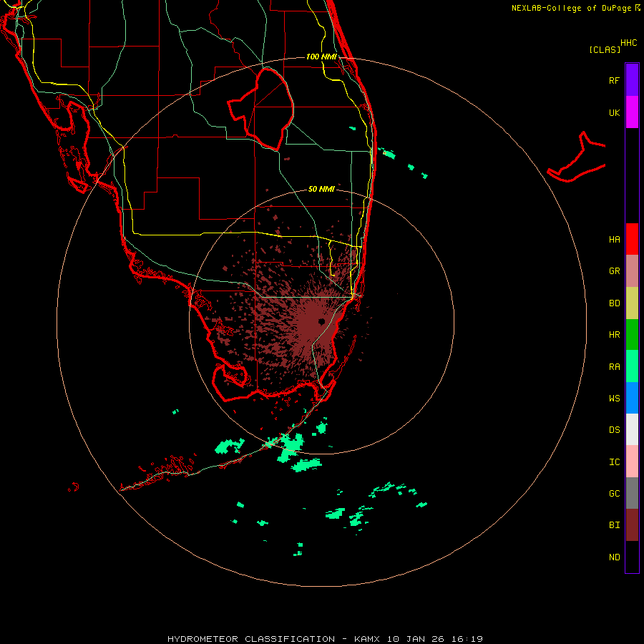Viewport: 644px width, 644px height.
Task: Click the "HYDROMETEOR CLASSIFICATION - KAMX" footer caption
Action: (273, 639)
